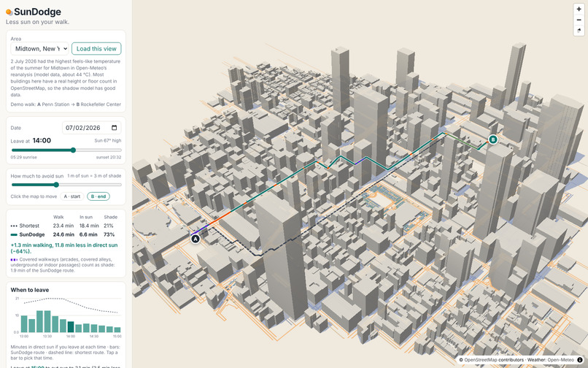Pick the 13:30 bar in When to leave chart
The height and width of the screenshot is (368, 588).
click(47, 321)
